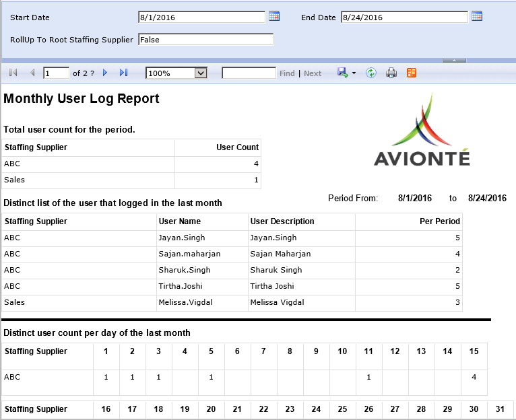Image resolution: width=516 pixels, height=420 pixels.
Task: Go to next report page
Action: coord(105,73)
